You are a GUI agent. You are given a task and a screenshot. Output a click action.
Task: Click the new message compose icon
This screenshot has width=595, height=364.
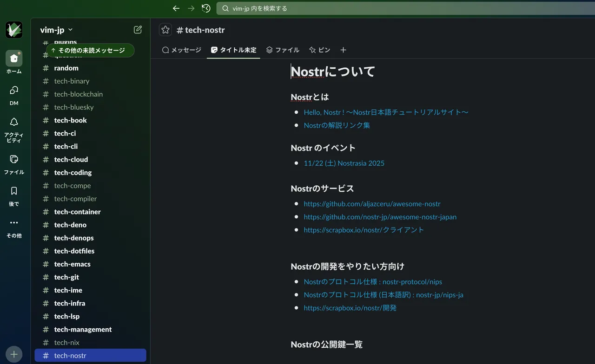[x=138, y=30]
